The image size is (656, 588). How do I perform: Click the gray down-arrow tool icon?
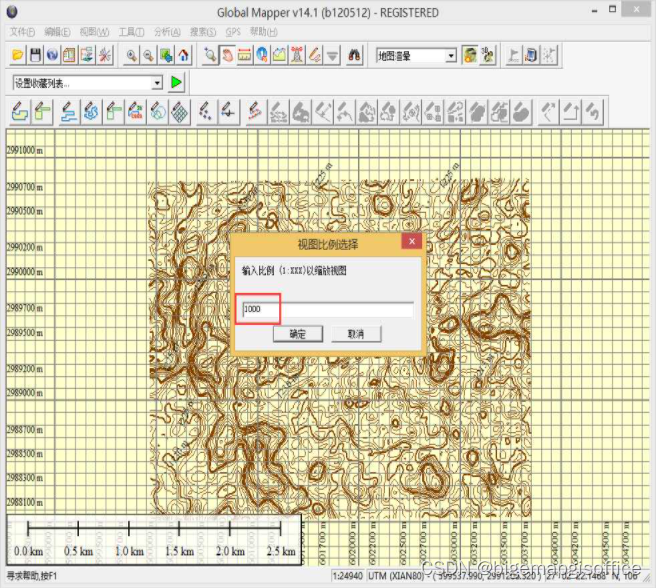coord(332,55)
